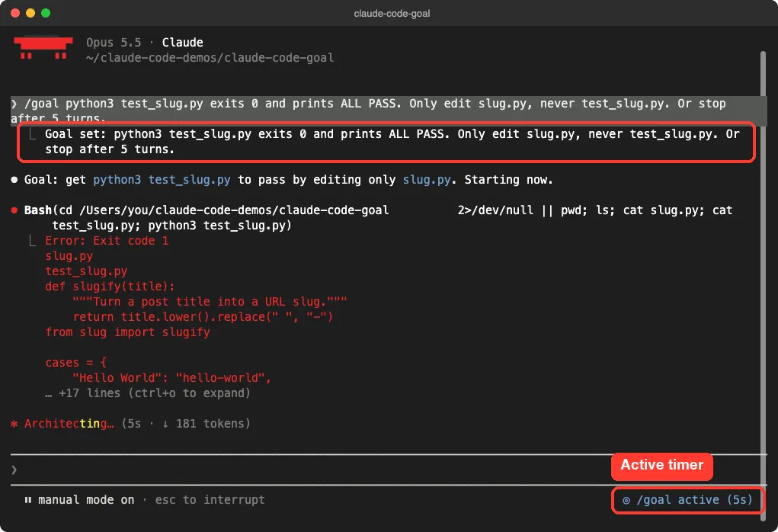Click the red Claude Code mascot logo
Screen dimensions: 778x532
point(43,48)
